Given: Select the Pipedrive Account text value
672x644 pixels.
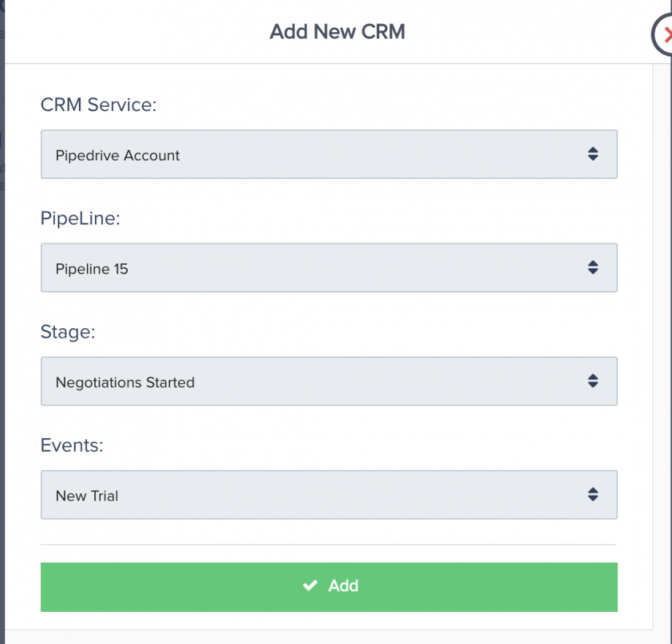Looking at the screenshot, I should click(x=118, y=155).
